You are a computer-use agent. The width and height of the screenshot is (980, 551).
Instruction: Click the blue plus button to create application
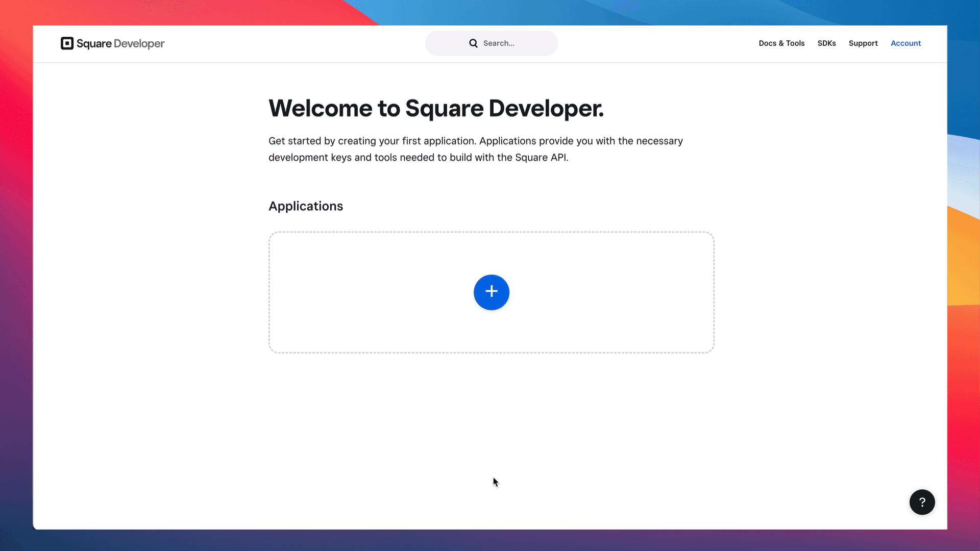point(492,292)
